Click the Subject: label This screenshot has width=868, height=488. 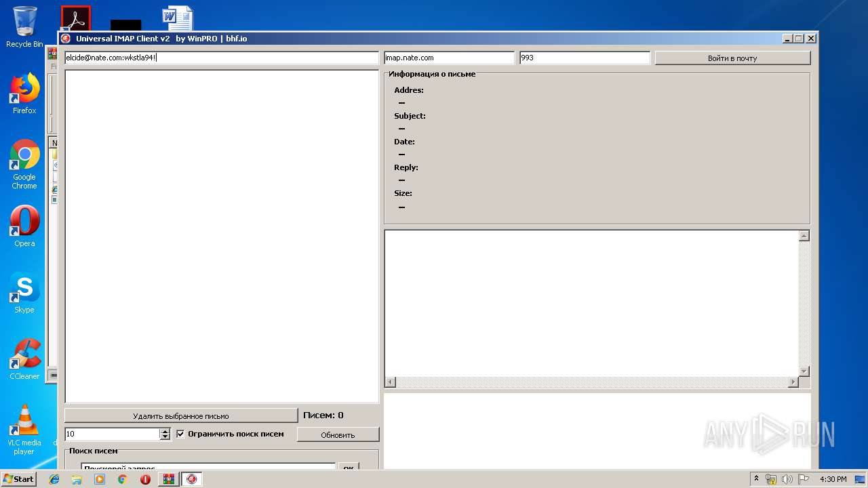click(410, 116)
